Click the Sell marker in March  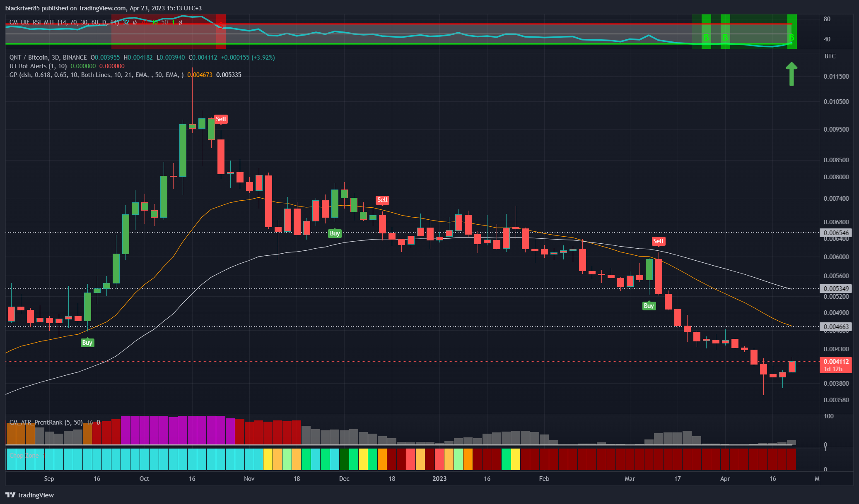[658, 241]
